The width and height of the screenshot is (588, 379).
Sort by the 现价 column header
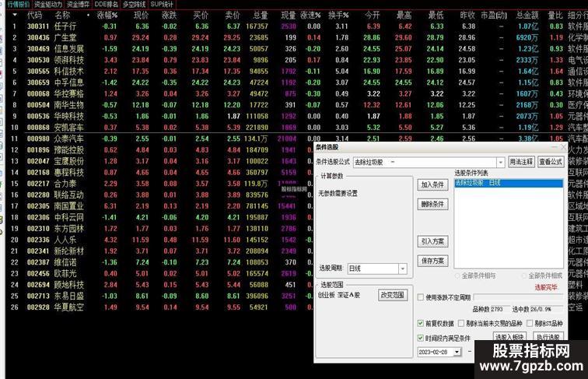point(142,16)
